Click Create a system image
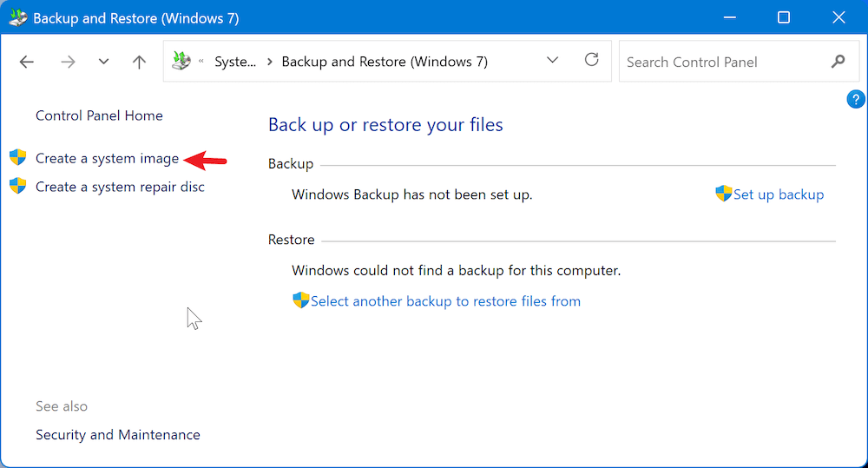The image size is (868, 468). (107, 158)
